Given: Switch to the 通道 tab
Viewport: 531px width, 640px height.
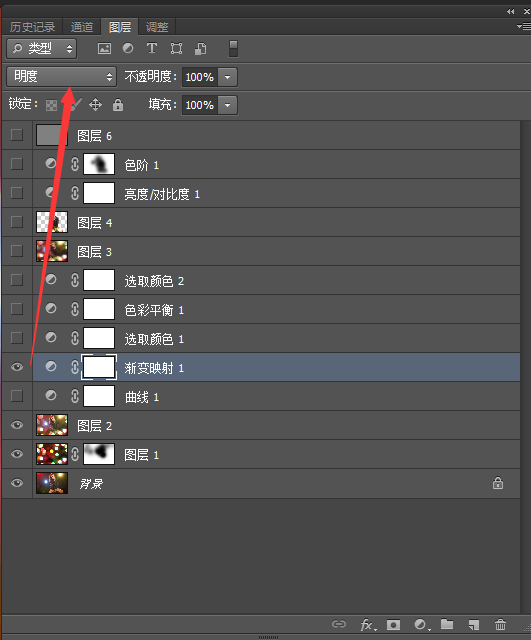Looking at the screenshot, I should 82,27.
